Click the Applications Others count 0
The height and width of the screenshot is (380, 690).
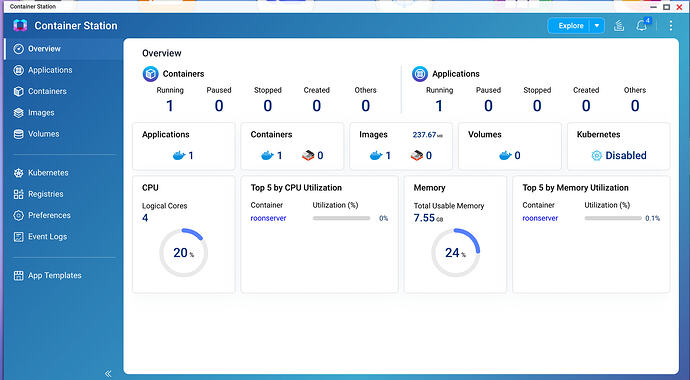point(635,106)
